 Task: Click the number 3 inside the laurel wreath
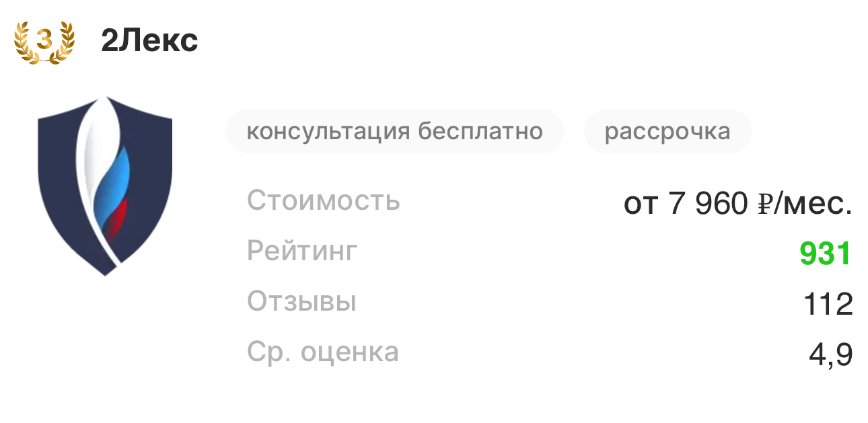(44, 41)
